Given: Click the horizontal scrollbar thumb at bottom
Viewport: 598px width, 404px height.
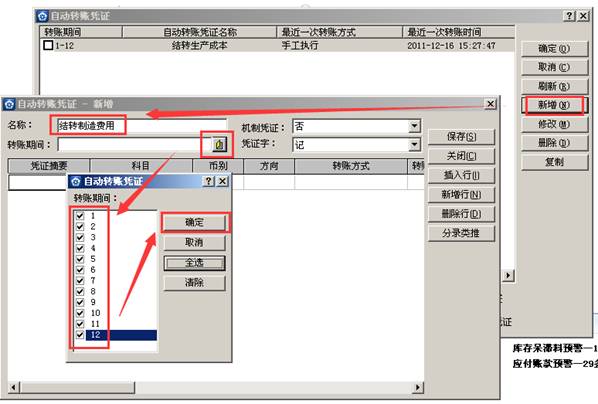Looking at the screenshot, I should (77, 388).
